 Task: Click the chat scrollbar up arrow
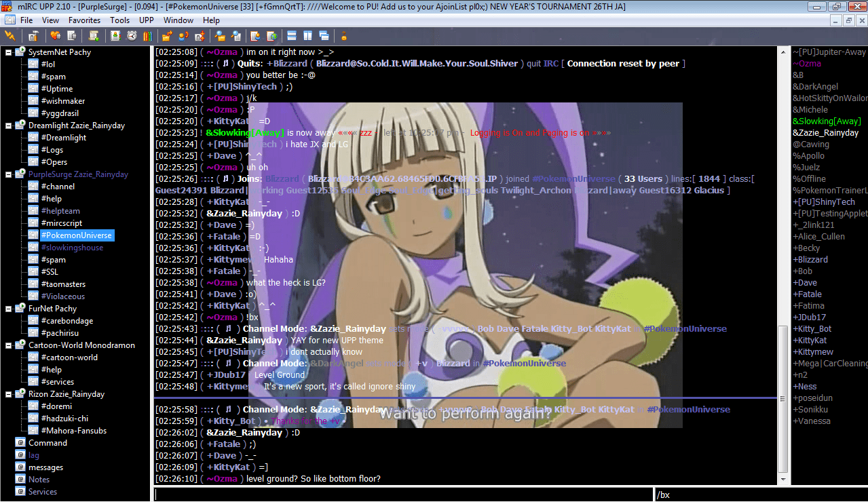click(782, 52)
